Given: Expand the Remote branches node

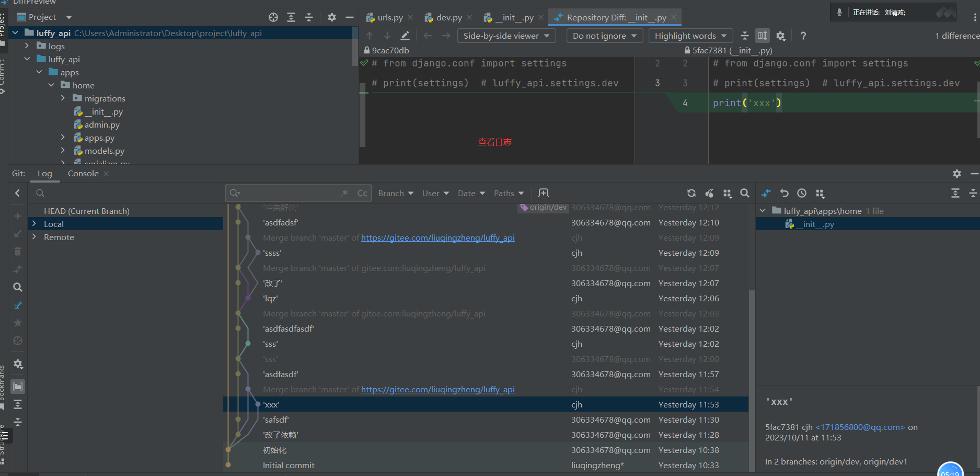Looking at the screenshot, I should (34, 237).
